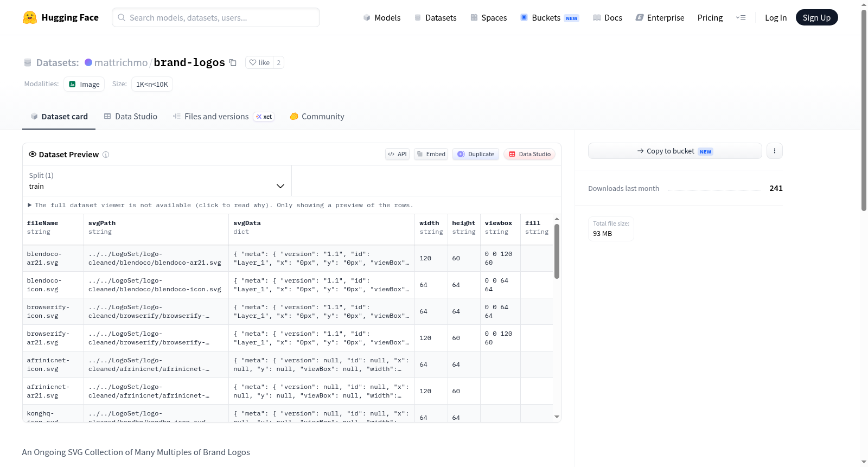
Task: Click the mattrichmo user avatar
Action: [88, 62]
